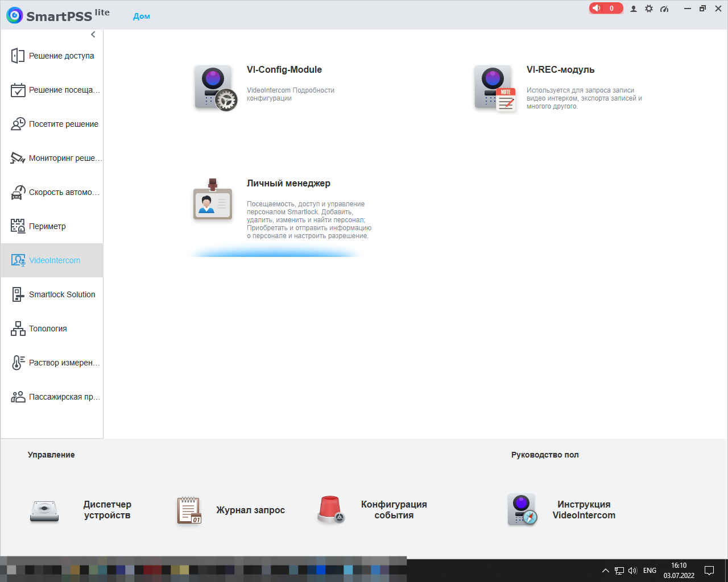The image size is (728, 582).
Task: Click the taskbar volume speaker icon
Action: 632,571
